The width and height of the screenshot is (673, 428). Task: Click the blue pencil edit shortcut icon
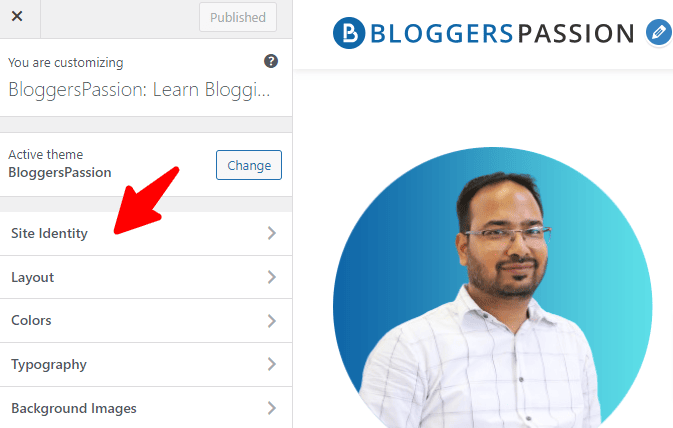coord(659,32)
